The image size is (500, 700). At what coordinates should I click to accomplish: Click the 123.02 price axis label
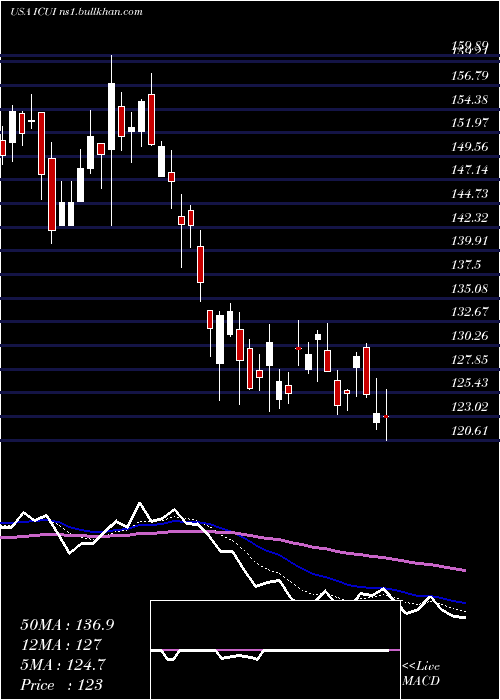(x=468, y=407)
